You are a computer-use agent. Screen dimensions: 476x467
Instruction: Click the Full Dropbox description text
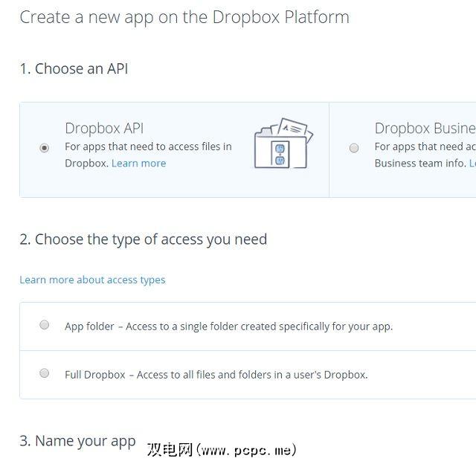216,375
